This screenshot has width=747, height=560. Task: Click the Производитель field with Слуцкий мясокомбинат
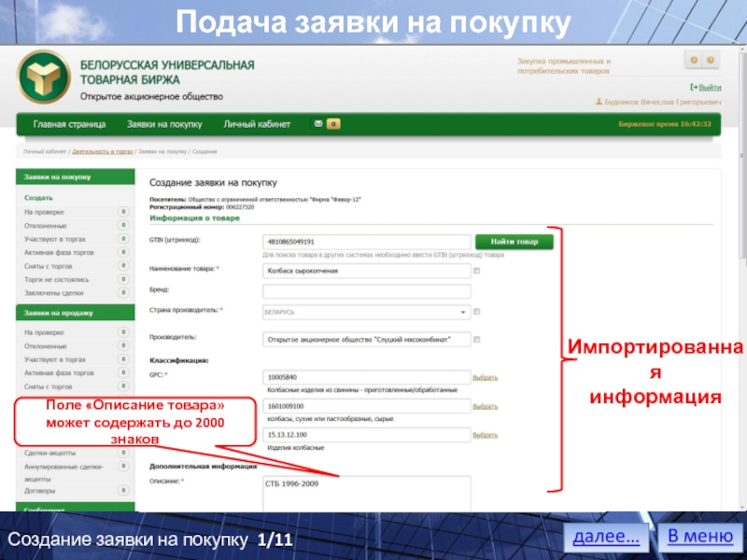click(366, 340)
